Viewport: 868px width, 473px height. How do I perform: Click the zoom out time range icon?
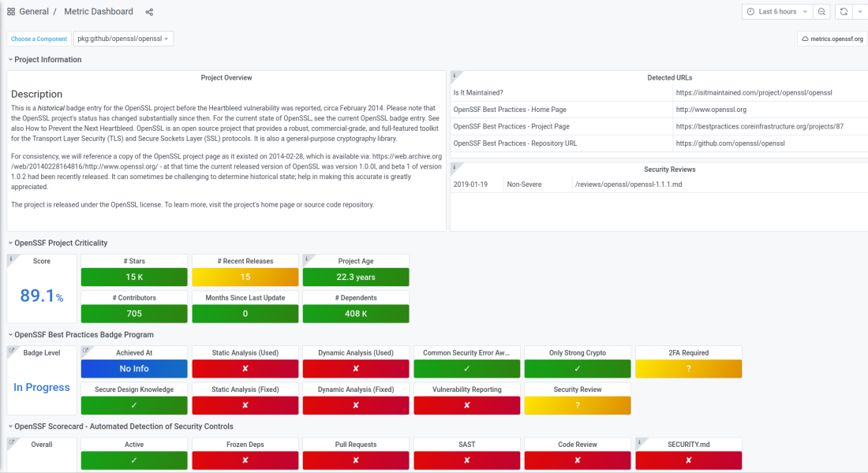click(x=821, y=12)
